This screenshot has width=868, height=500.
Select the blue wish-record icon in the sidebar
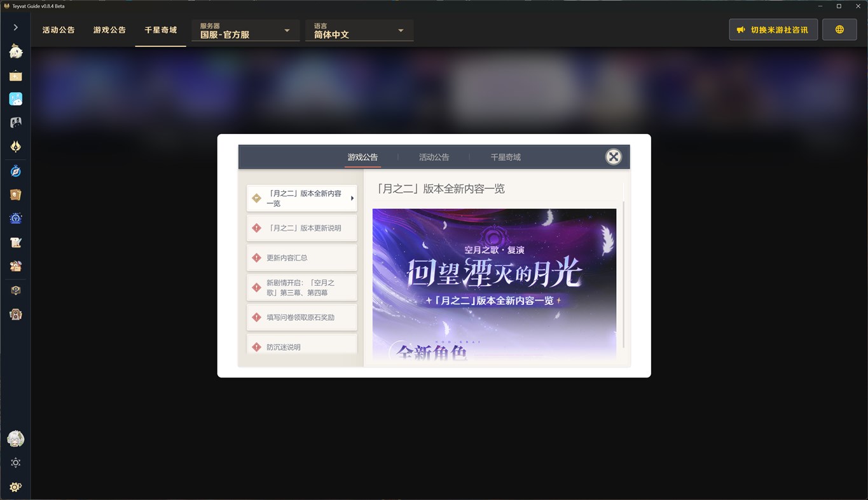click(x=15, y=98)
